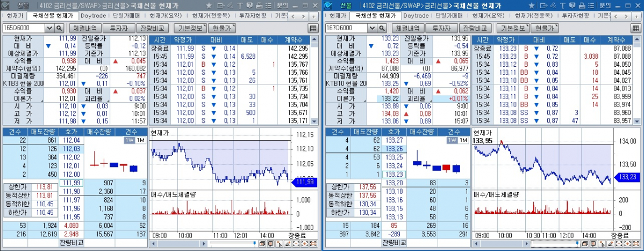
Task: Switch to Daytrade tab in left window
Action: (x=93, y=16)
